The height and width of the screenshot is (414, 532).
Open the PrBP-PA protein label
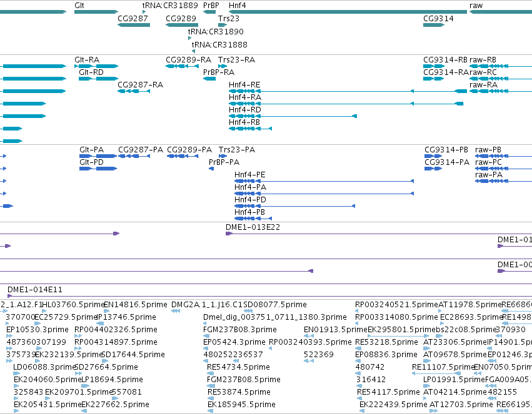[224, 162]
